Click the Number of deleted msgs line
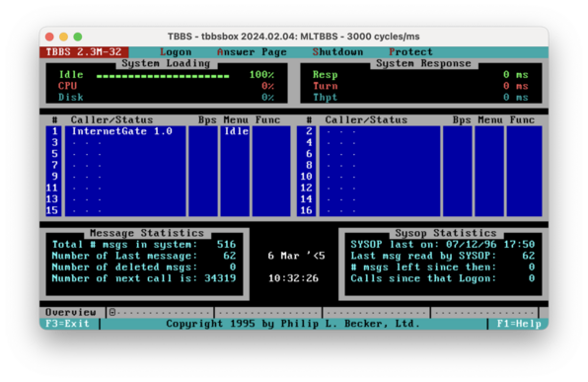 (x=144, y=267)
